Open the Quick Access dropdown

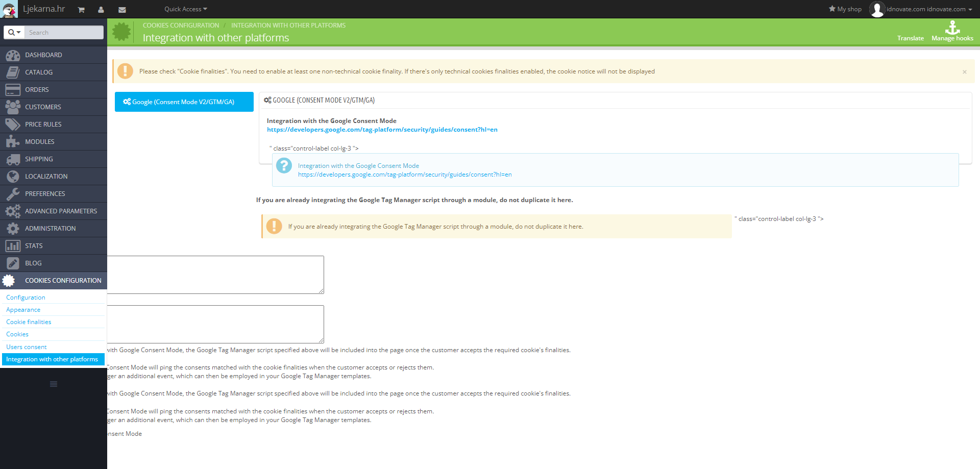click(186, 9)
